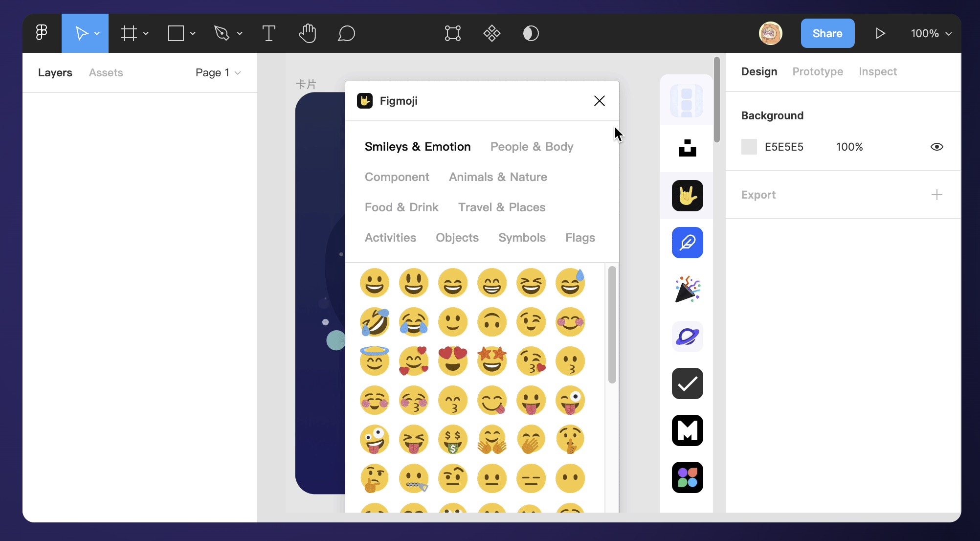The height and width of the screenshot is (541, 980).
Task: Select the Rectangle shape tool
Action: click(x=176, y=33)
